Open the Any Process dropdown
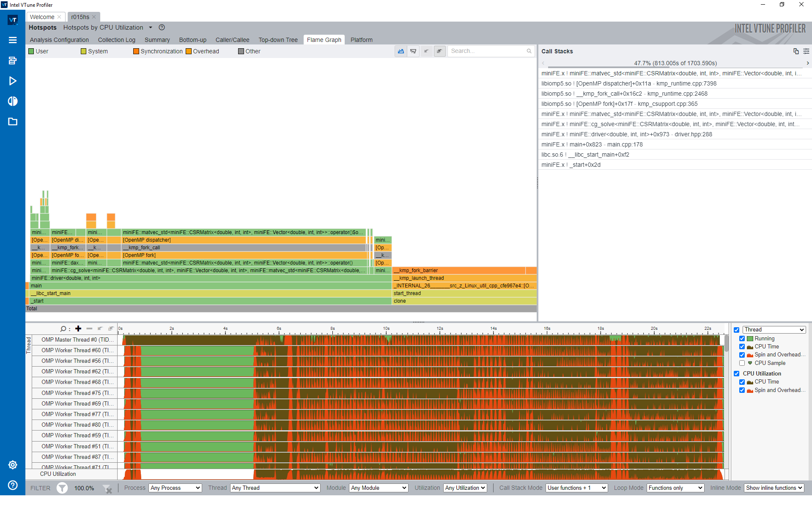Image resolution: width=812 pixels, height=508 pixels. (175, 488)
